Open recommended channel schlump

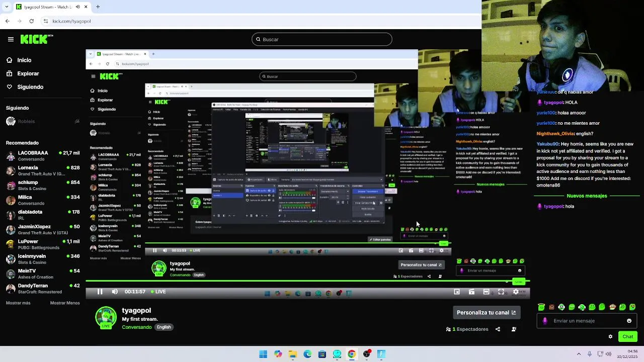coord(43,185)
